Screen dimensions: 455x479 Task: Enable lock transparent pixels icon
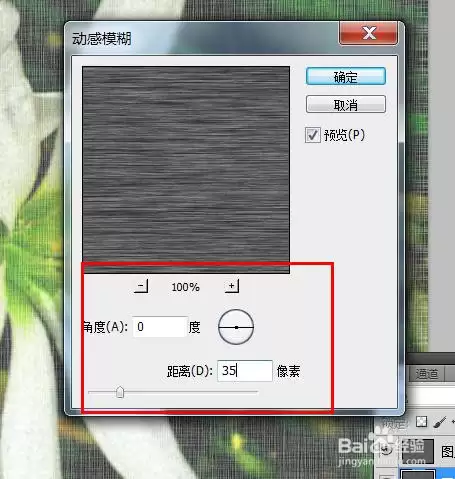click(421, 422)
